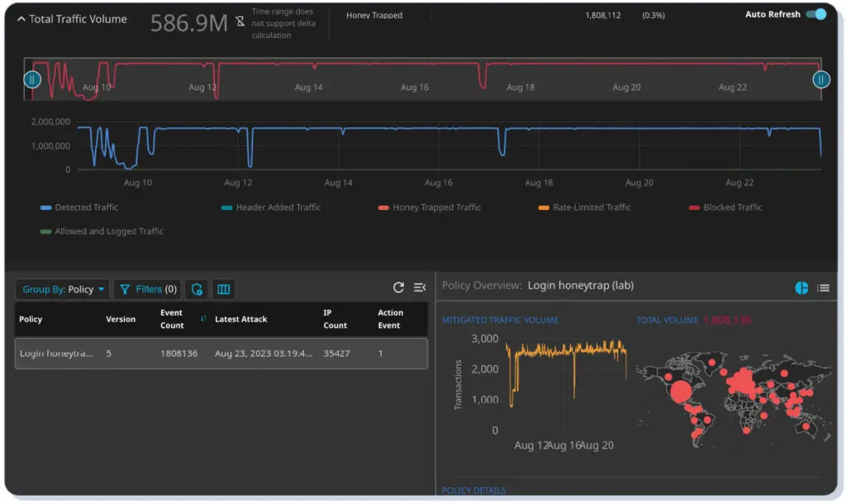Click the world map attack origins chart

tap(734, 399)
